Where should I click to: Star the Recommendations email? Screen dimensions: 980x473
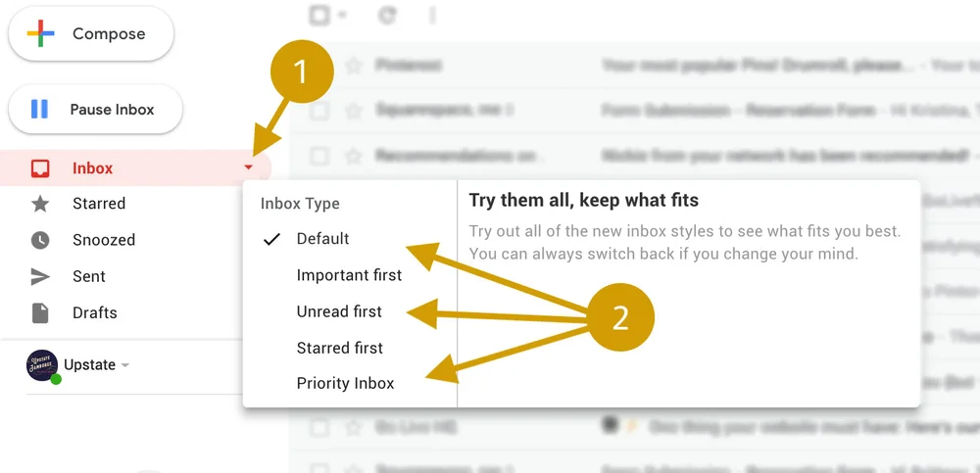coord(354,156)
